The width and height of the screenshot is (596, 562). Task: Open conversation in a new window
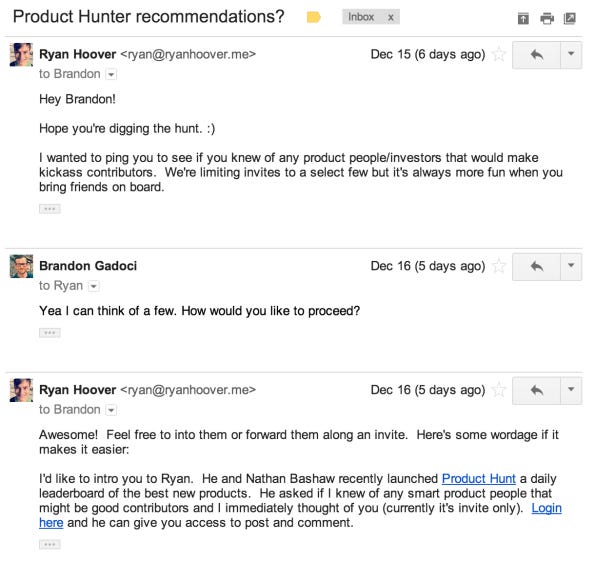[x=569, y=18]
